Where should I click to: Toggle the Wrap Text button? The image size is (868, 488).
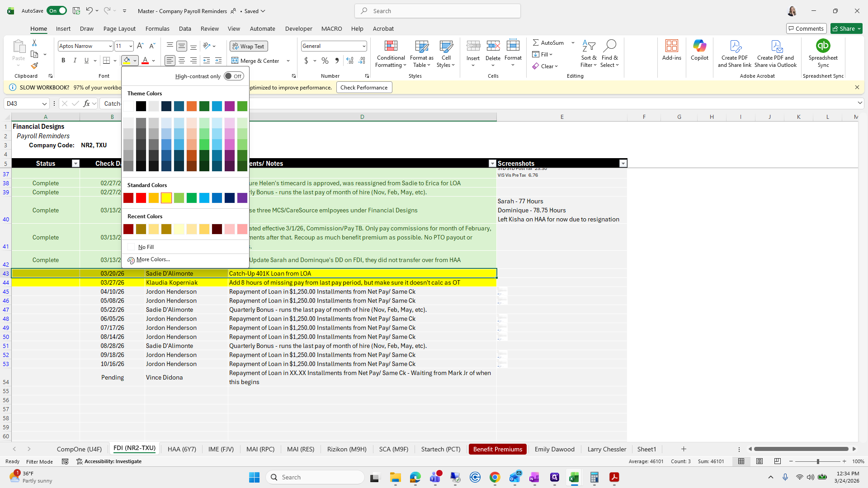tap(249, 46)
